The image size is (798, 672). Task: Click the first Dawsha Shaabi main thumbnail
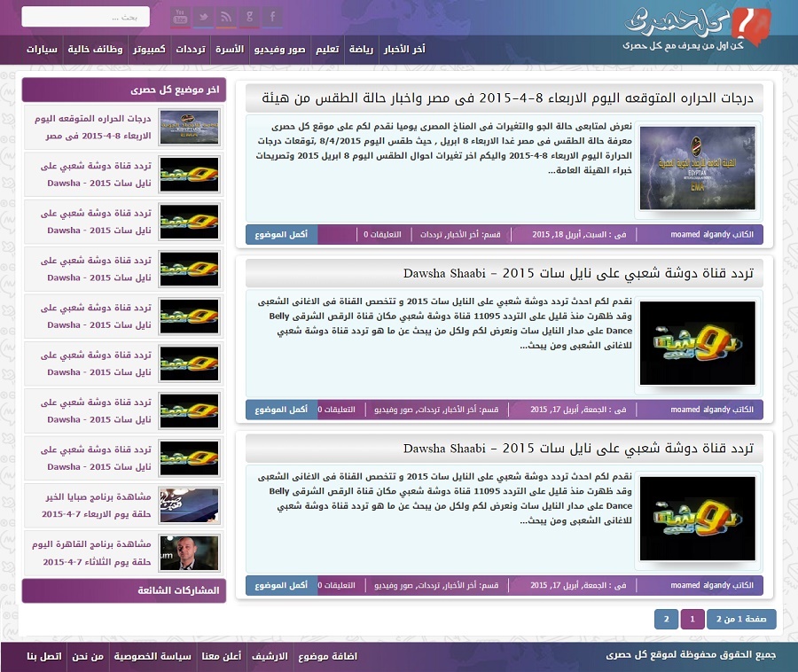698,343
